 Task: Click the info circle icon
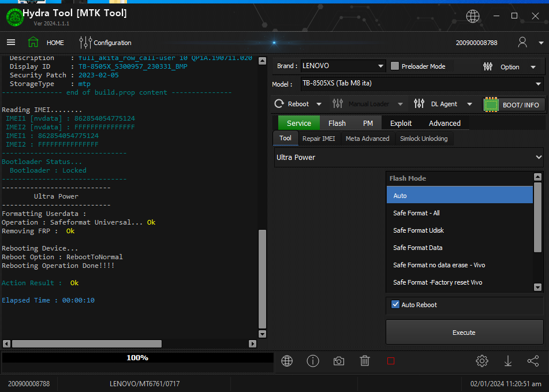(x=313, y=361)
